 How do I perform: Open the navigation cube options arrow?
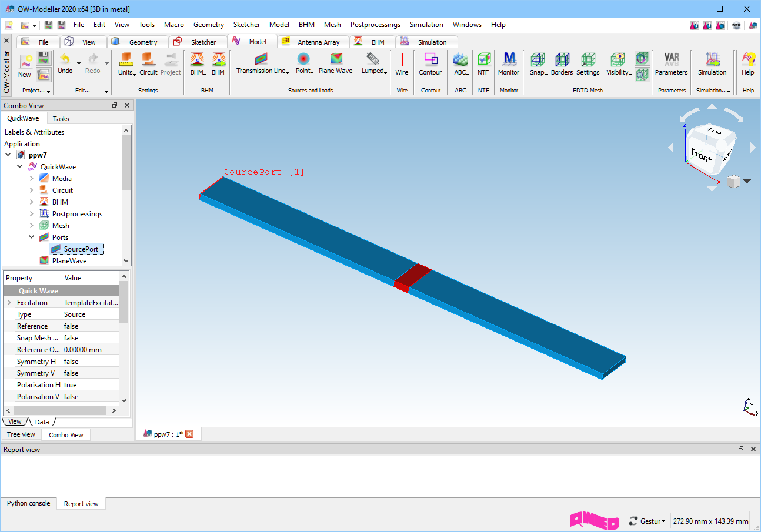click(747, 182)
